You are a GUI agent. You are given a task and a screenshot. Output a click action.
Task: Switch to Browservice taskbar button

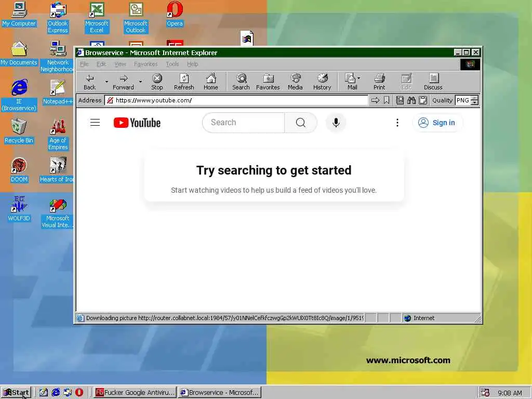(220, 393)
